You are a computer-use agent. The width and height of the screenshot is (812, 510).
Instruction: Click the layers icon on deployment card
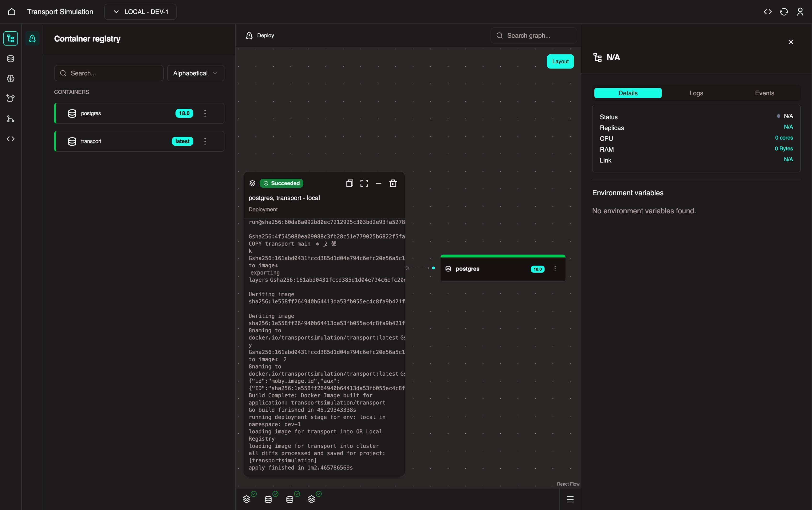(252, 183)
